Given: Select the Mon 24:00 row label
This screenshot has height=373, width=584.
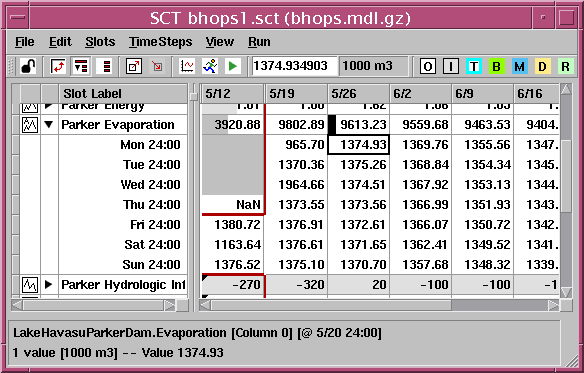Looking at the screenshot, I should [x=150, y=145].
